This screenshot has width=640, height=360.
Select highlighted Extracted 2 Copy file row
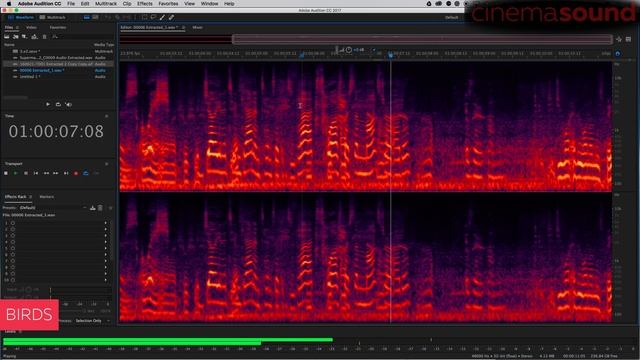click(58, 64)
